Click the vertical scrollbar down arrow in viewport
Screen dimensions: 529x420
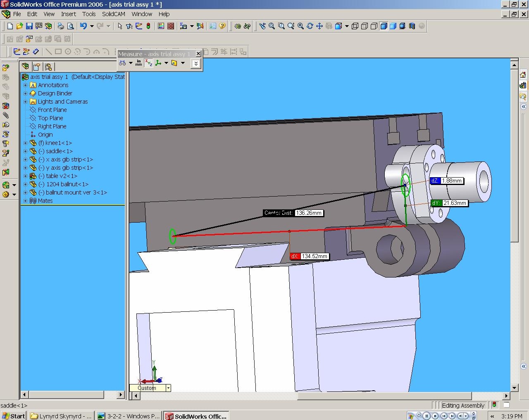515,388
